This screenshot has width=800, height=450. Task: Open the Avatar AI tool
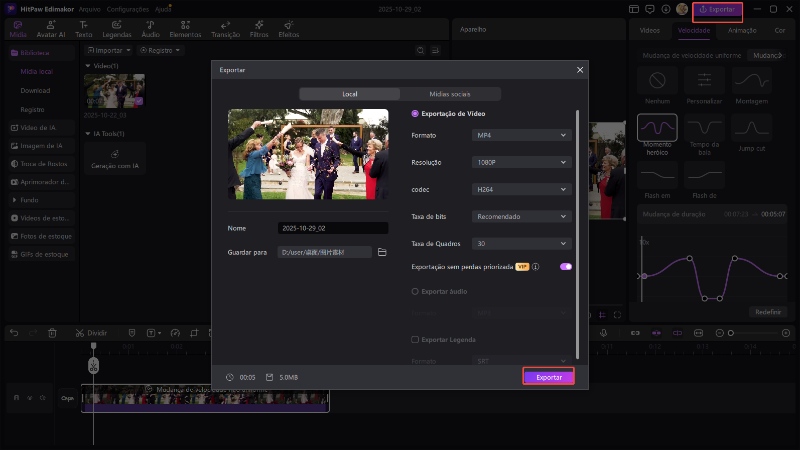click(52, 28)
